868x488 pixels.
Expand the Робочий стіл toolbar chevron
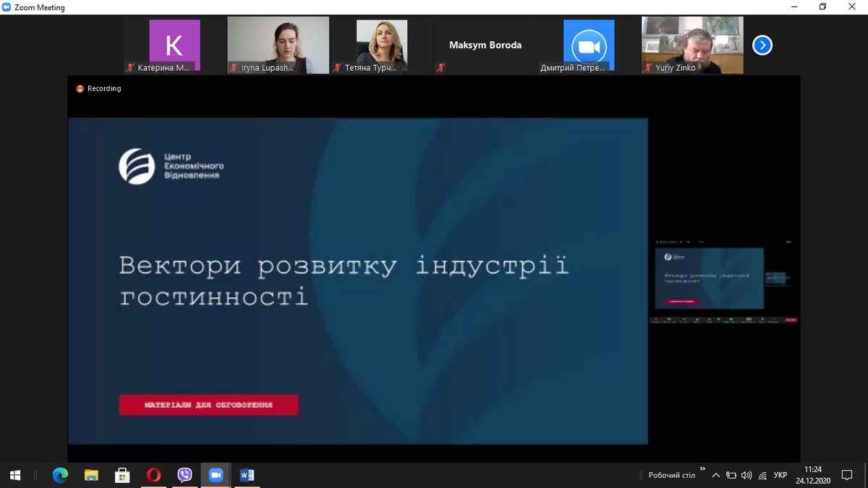coord(702,469)
